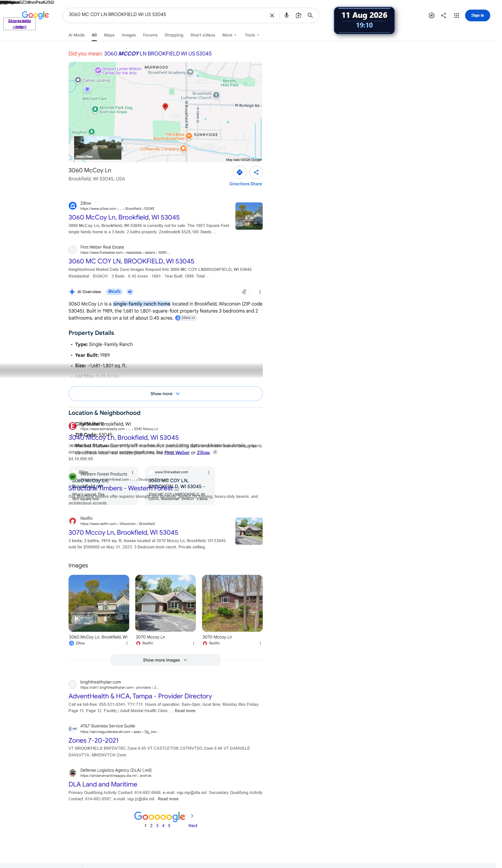Expand results with Show more images

point(165,660)
